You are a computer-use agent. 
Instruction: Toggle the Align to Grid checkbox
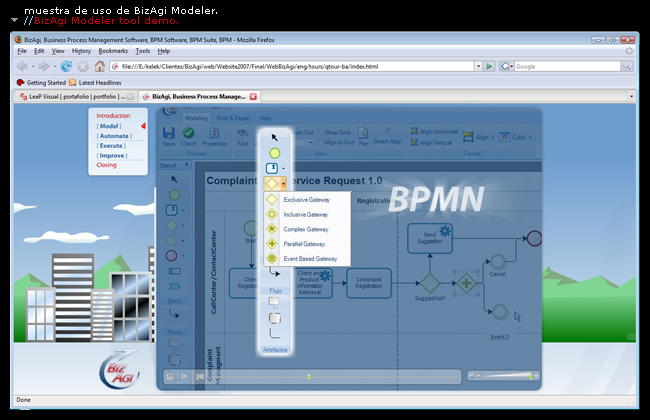point(319,144)
